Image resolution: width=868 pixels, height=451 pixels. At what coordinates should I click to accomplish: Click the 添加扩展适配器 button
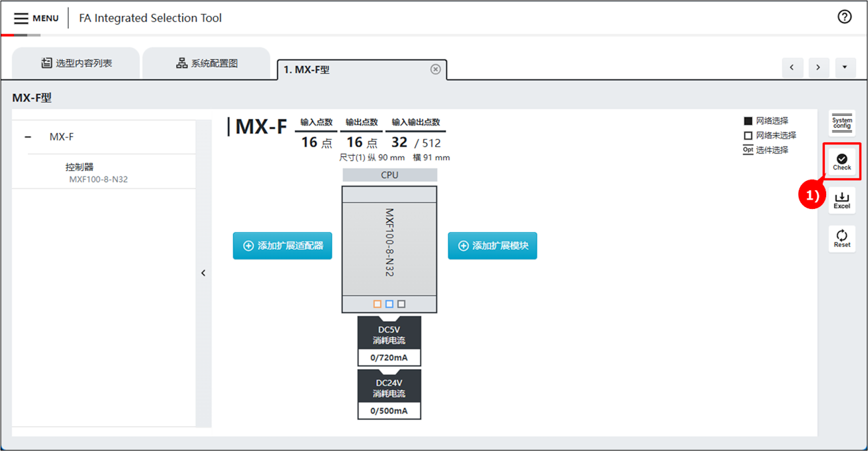282,245
